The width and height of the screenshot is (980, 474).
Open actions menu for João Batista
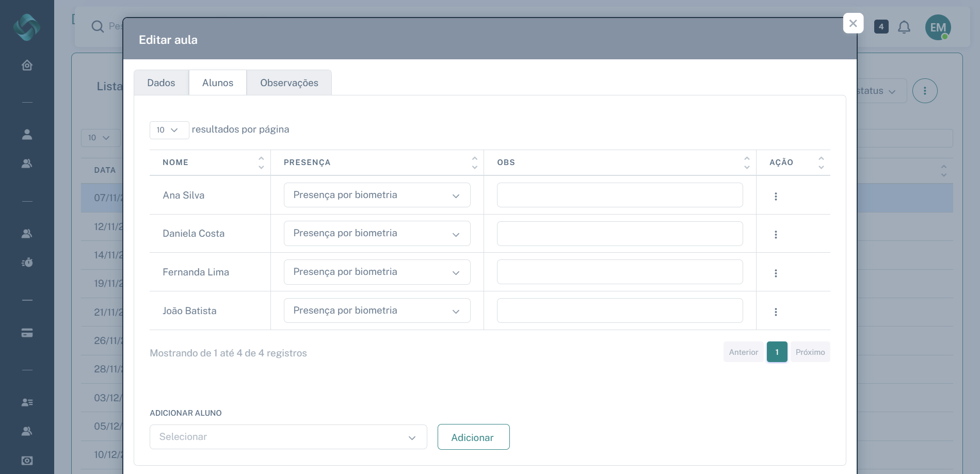click(x=775, y=312)
